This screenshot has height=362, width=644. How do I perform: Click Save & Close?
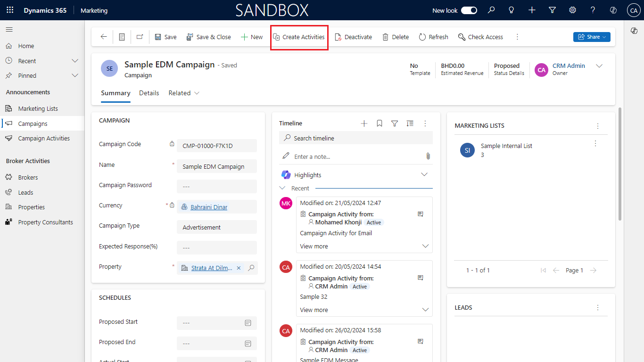pyautogui.click(x=209, y=37)
